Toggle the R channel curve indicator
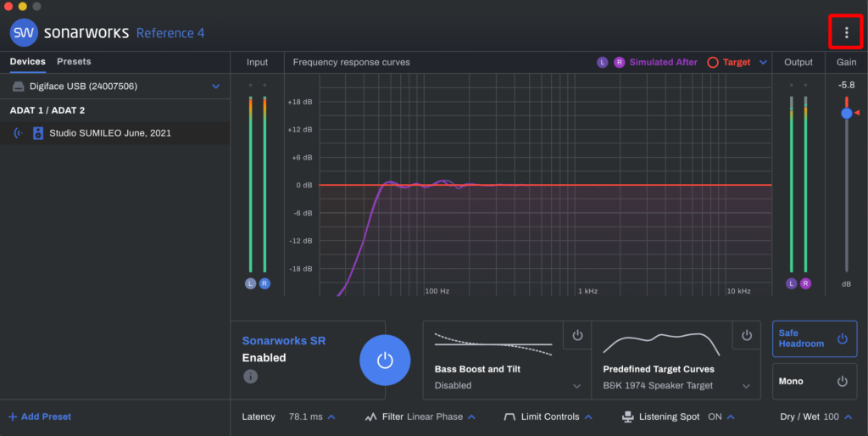Screen dimensions: 868x436 [619, 62]
